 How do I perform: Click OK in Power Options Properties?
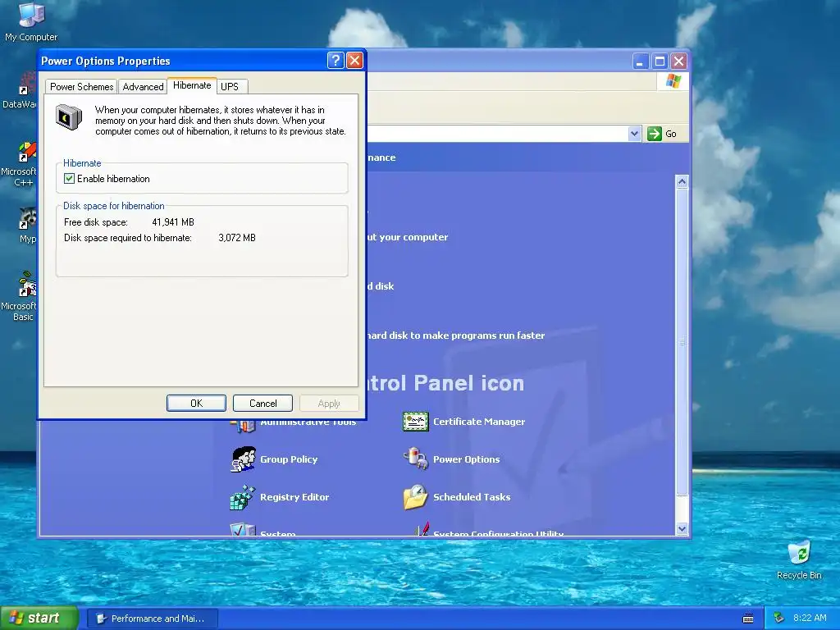196,404
